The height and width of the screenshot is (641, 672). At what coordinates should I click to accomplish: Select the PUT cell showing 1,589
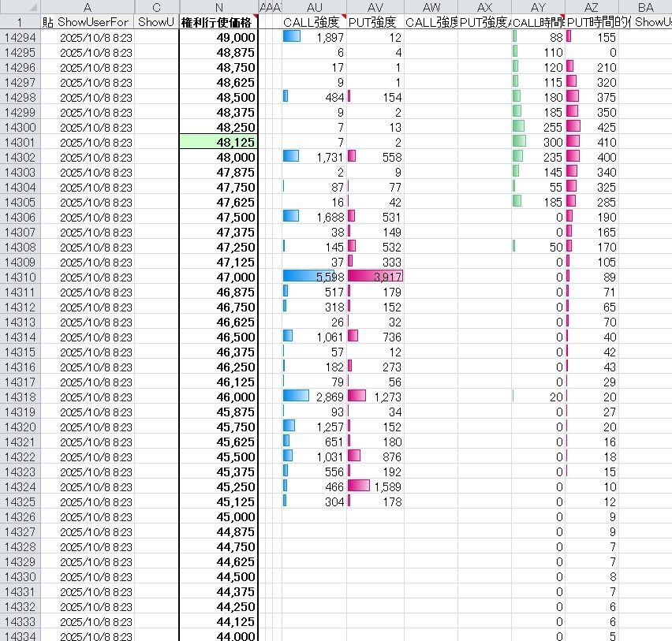pyautogui.click(x=375, y=486)
